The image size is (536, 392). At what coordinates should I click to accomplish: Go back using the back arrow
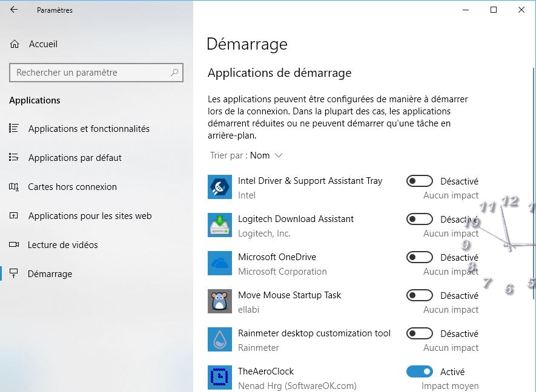(14, 10)
